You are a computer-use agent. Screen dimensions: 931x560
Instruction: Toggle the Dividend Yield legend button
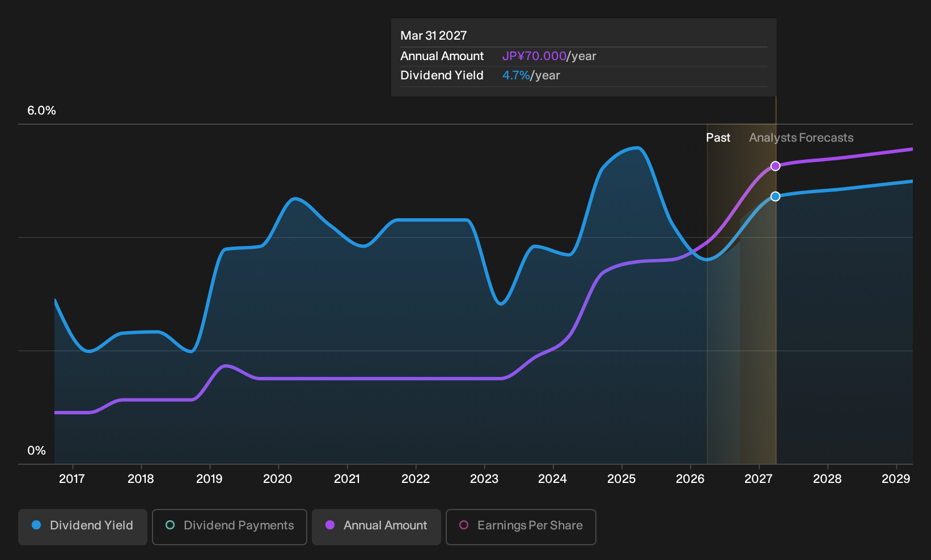83,527
